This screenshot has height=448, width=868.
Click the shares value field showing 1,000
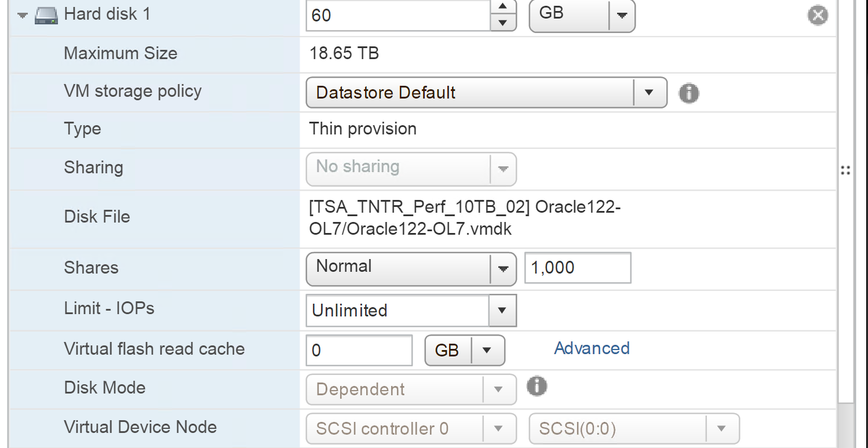click(x=577, y=268)
